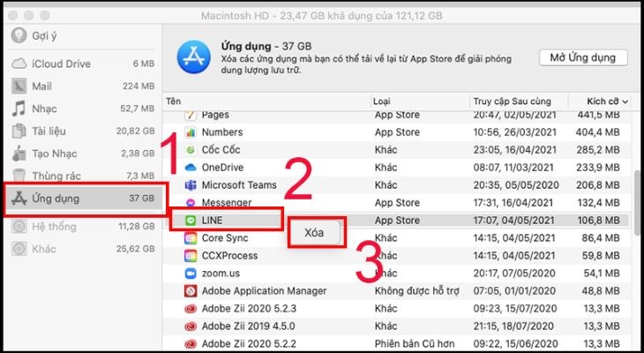
Task: Click the Tài liệu documents icon
Action: pos(19,131)
